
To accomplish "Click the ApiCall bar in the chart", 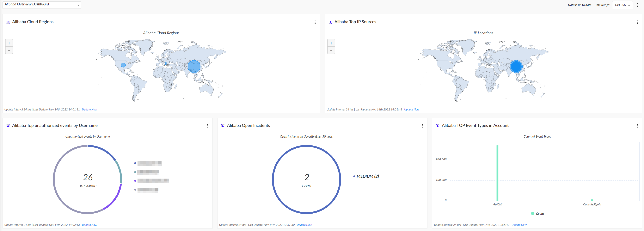I will coord(497,173).
